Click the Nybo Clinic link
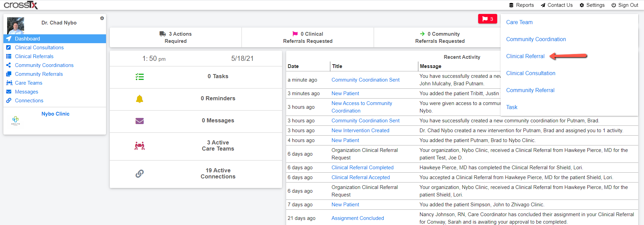 click(x=55, y=114)
